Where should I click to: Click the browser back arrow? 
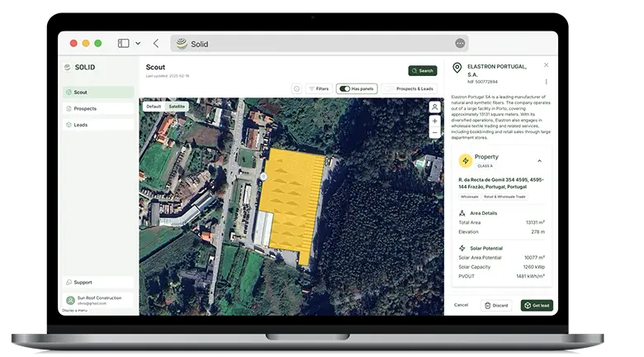point(156,43)
